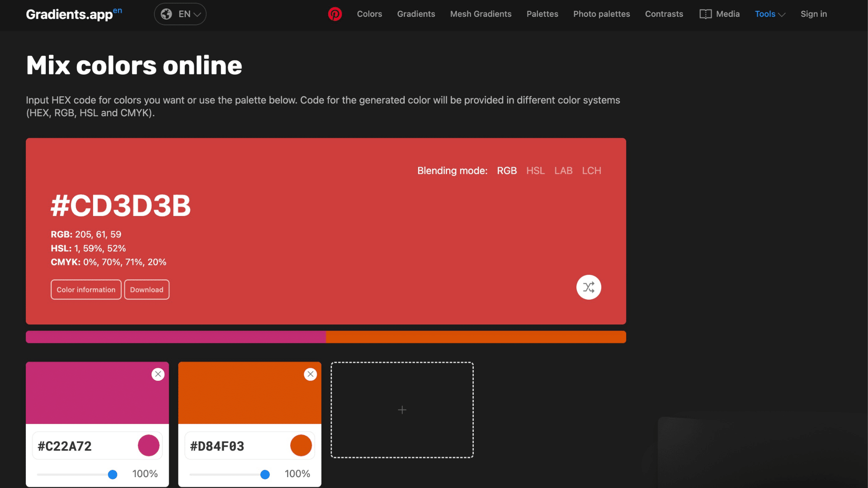Navigate to Photo palettes

pos(601,14)
